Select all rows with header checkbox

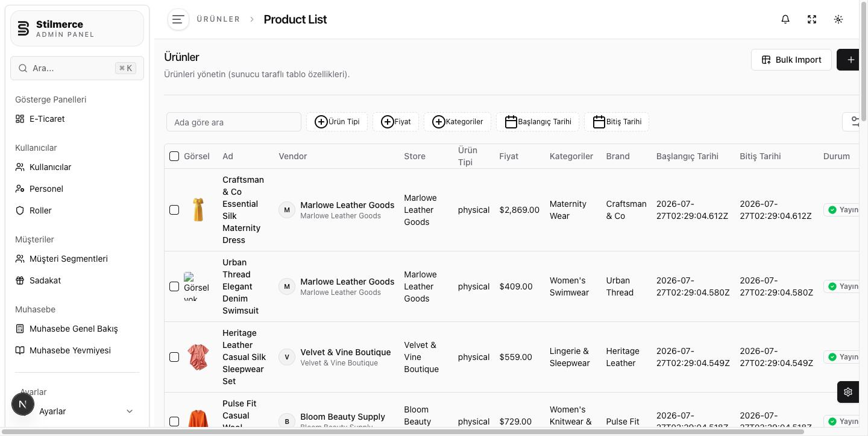[174, 156]
